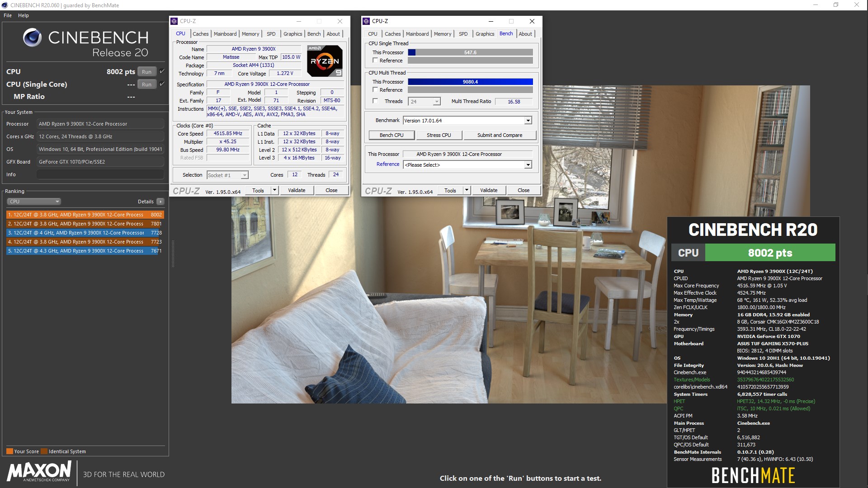Open the Tools dropdown arrow in left CPU-Z
The image size is (868, 488).
(274, 190)
